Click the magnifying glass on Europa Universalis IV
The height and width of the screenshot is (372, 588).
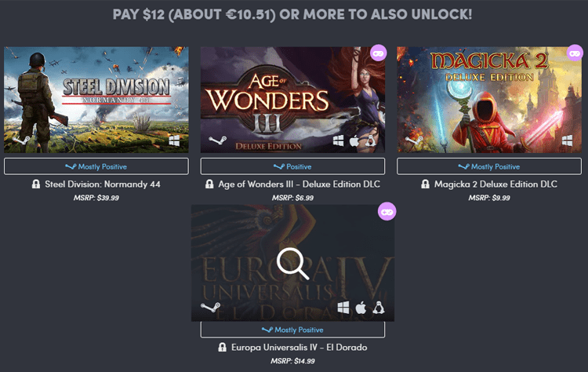[x=293, y=264]
